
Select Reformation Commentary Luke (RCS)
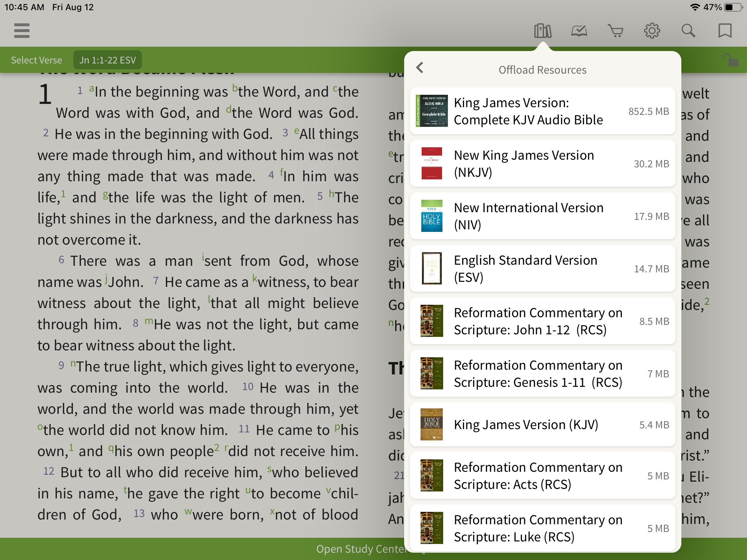543,528
